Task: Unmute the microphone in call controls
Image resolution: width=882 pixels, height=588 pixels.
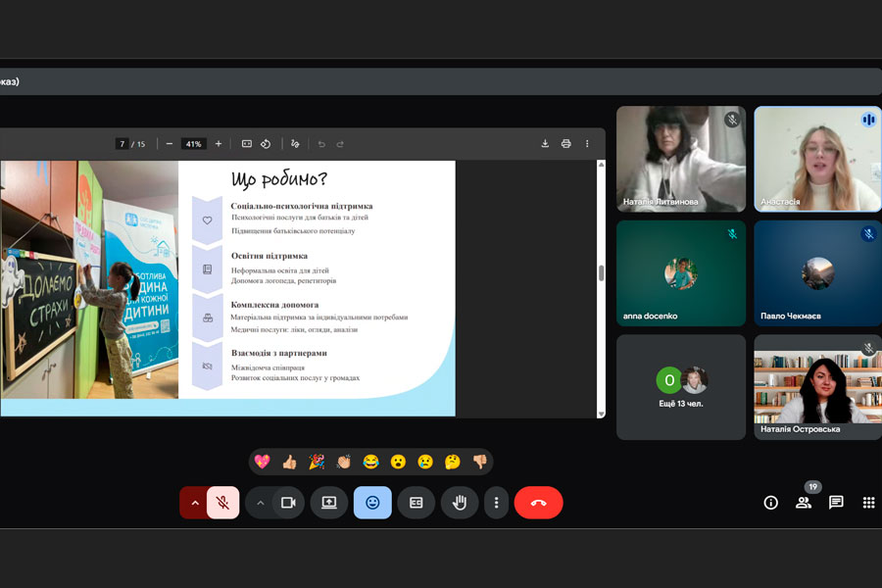Action: 223,503
